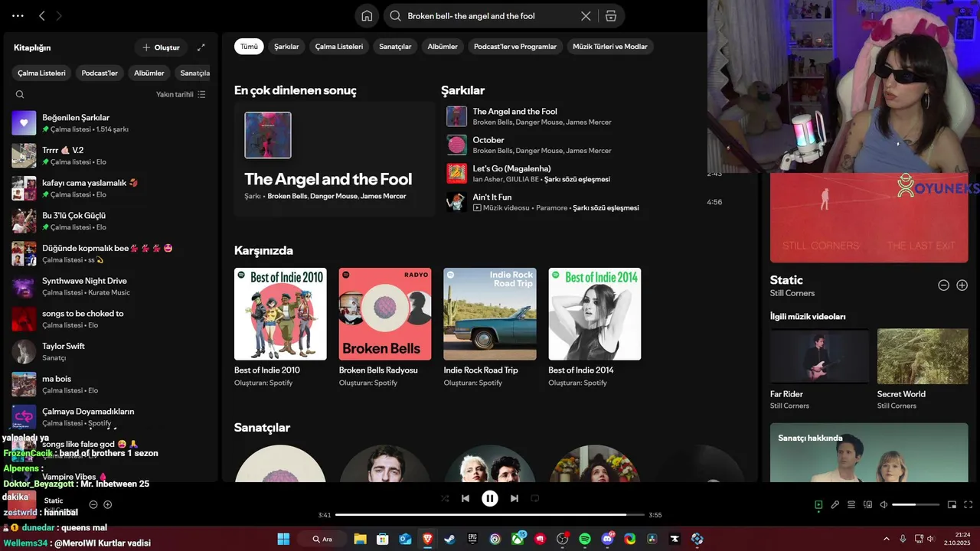Pause the current song

pos(490,498)
